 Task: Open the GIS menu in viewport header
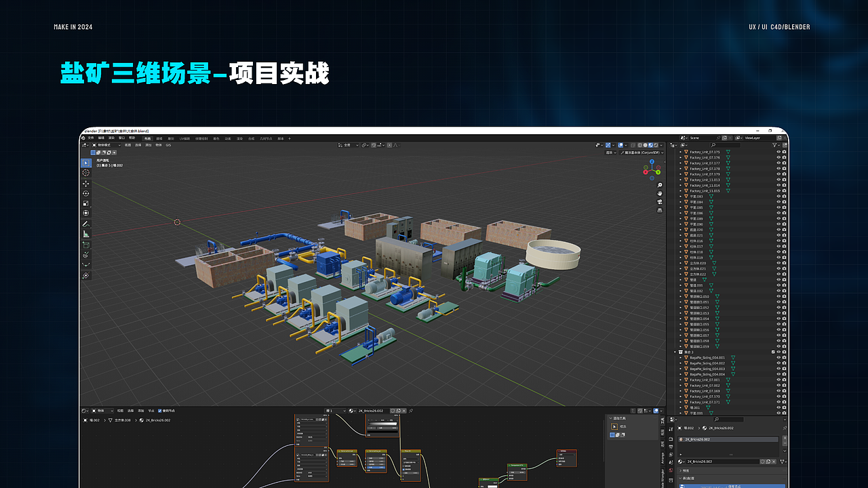168,145
